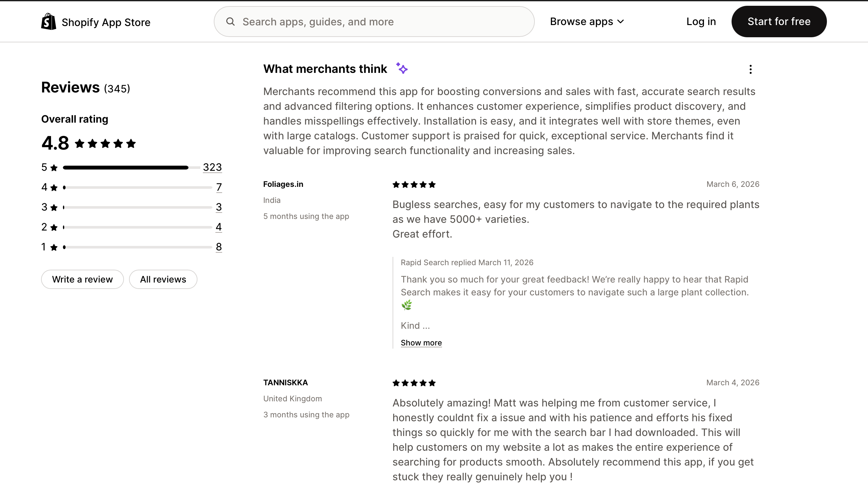Screen dimensions: 868x488
Task: Click the overall rating stars beside 4.8
Action: pos(105,144)
